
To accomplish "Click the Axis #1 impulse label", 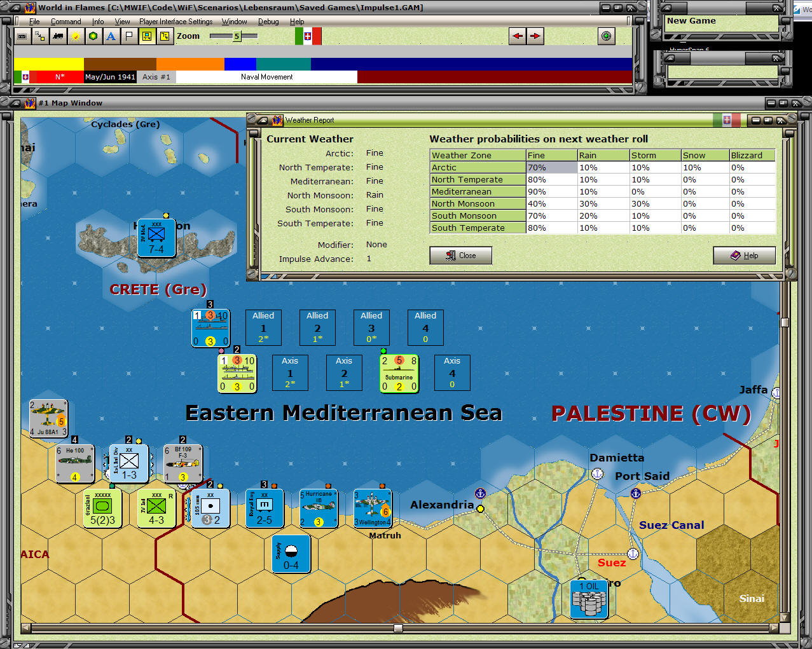I will tap(156, 77).
